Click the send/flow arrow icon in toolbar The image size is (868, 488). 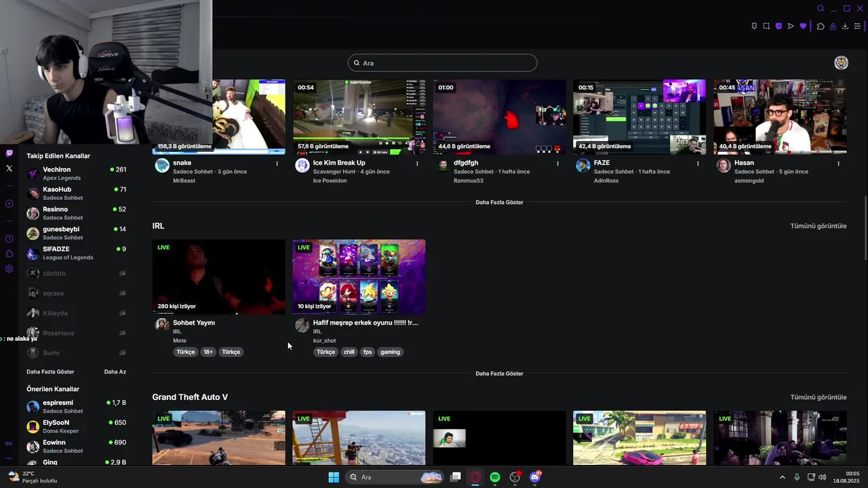[791, 26]
